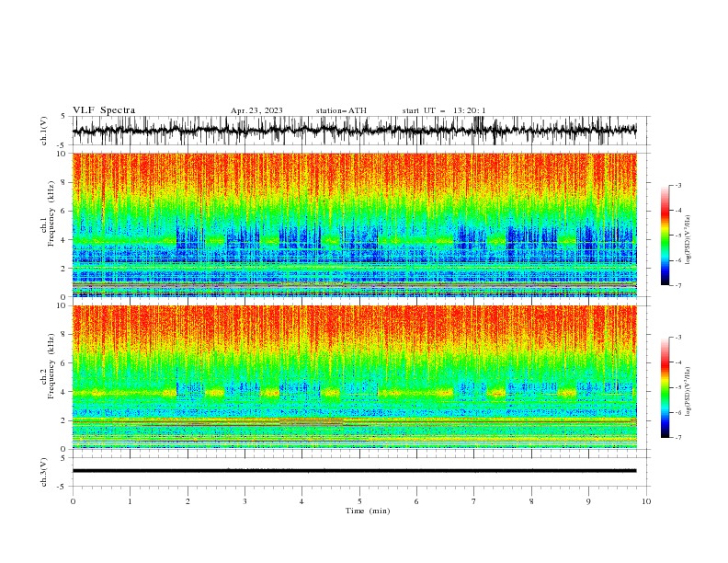Click the 'ch.3(V)' waveform axis label
This screenshot has height=563, width=728.
[44, 472]
